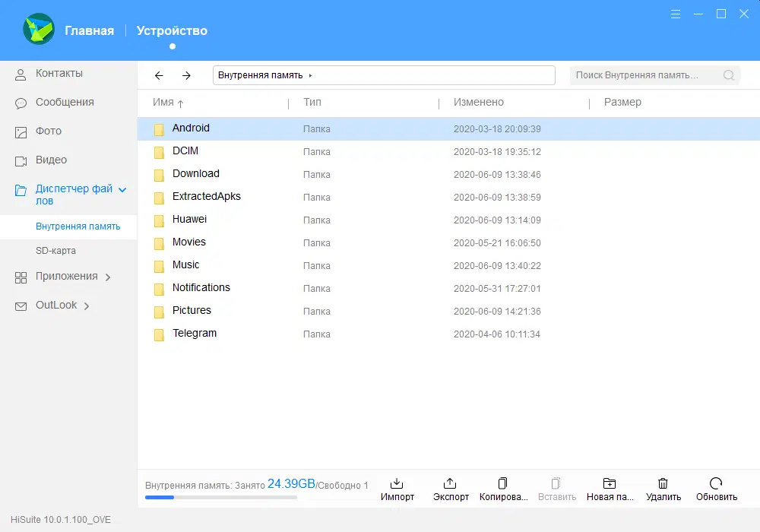The height and width of the screenshot is (532, 760).
Task: Open Видео in the sidebar
Action: [x=51, y=160]
